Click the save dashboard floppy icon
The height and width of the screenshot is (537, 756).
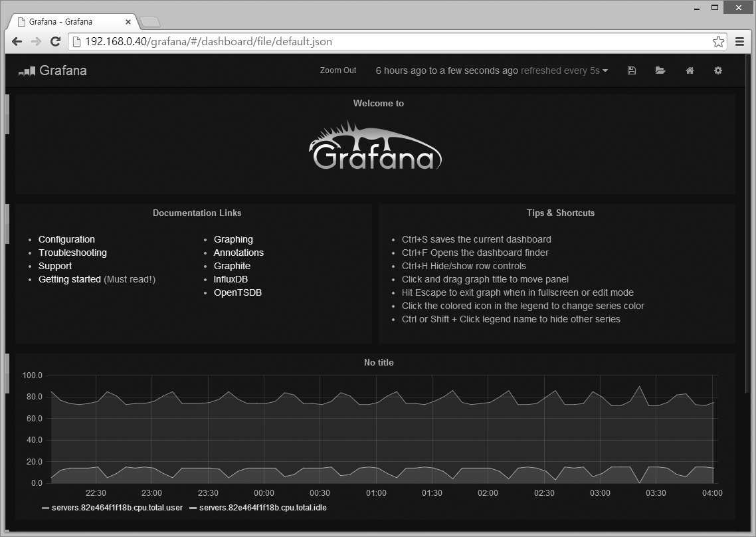pos(631,70)
